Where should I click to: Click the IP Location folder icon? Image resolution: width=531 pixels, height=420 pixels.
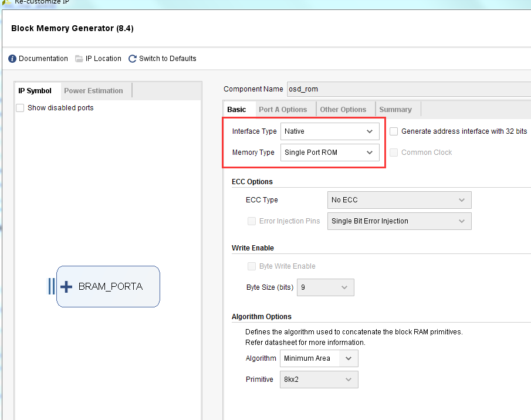(79, 59)
